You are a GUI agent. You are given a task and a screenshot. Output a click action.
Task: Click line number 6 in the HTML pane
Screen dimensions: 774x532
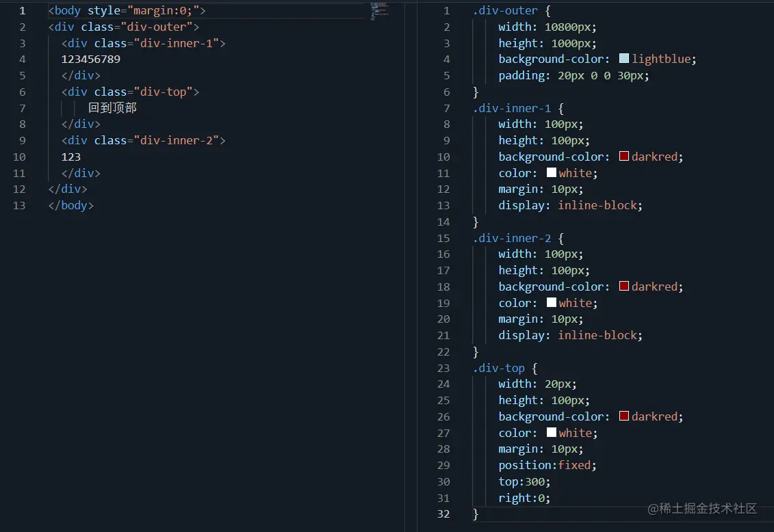pos(22,92)
